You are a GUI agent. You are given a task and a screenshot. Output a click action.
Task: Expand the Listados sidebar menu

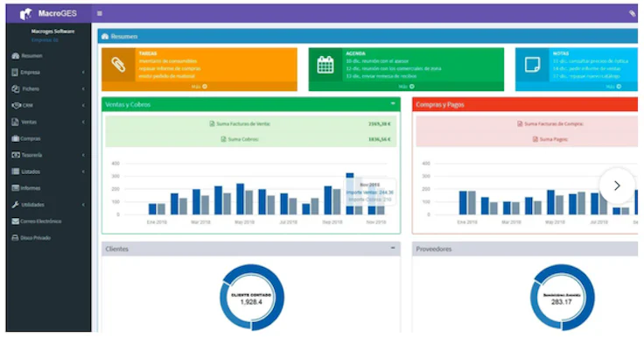pos(48,172)
